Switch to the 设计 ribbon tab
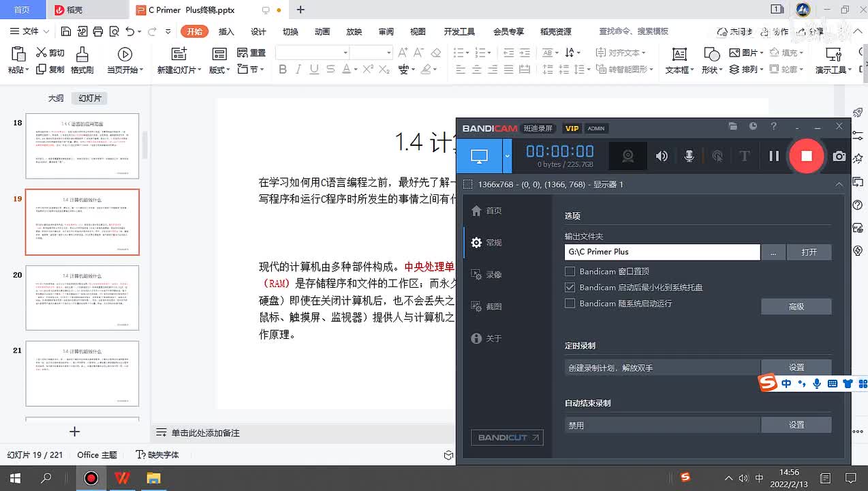 258,31
